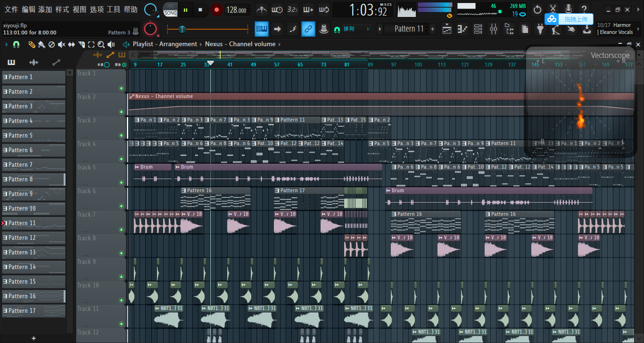Open the channel rack icon
Viewport: 644px width, 343px height.
pos(479,29)
